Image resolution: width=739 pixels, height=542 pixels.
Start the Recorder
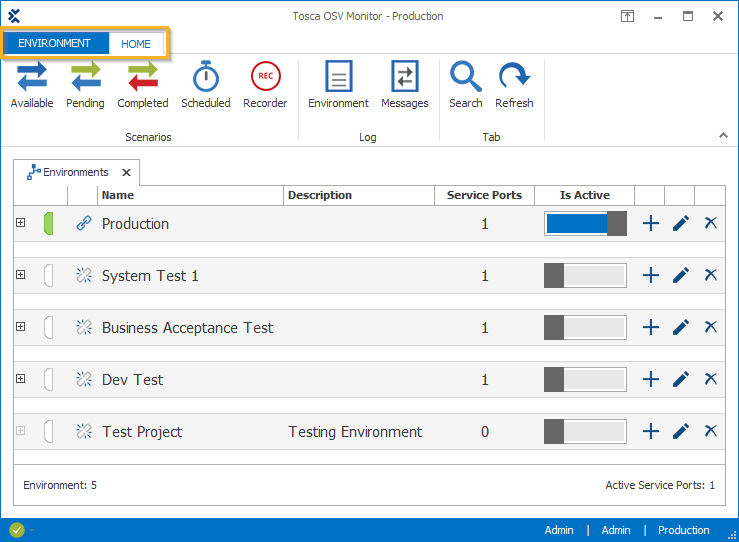point(265,85)
